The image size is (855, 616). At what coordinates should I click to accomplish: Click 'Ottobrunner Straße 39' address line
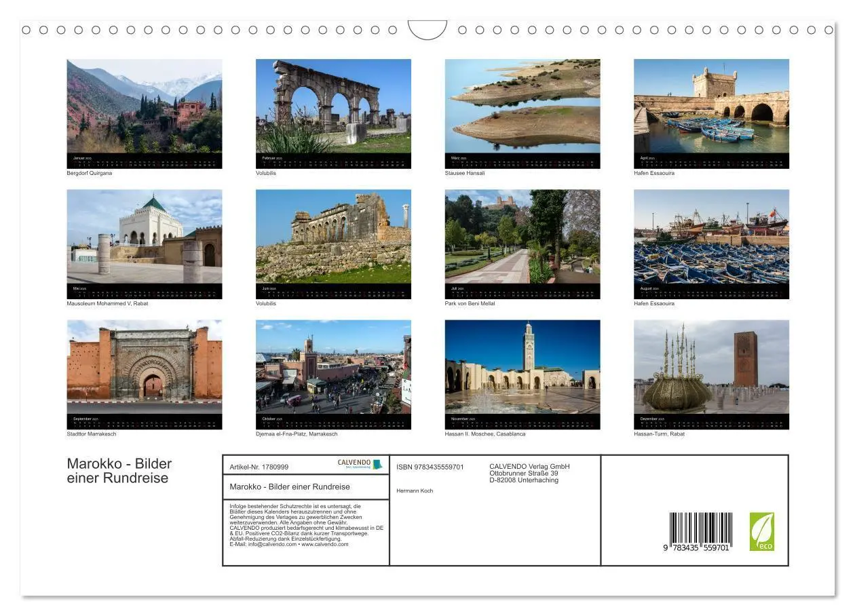(524, 473)
